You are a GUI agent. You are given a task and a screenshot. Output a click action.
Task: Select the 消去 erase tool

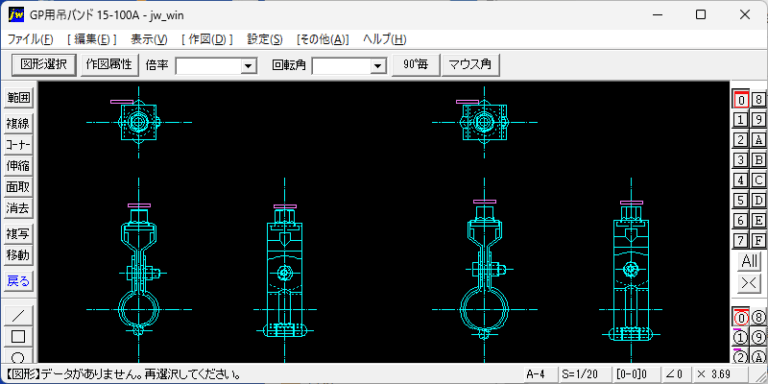(18, 208)
